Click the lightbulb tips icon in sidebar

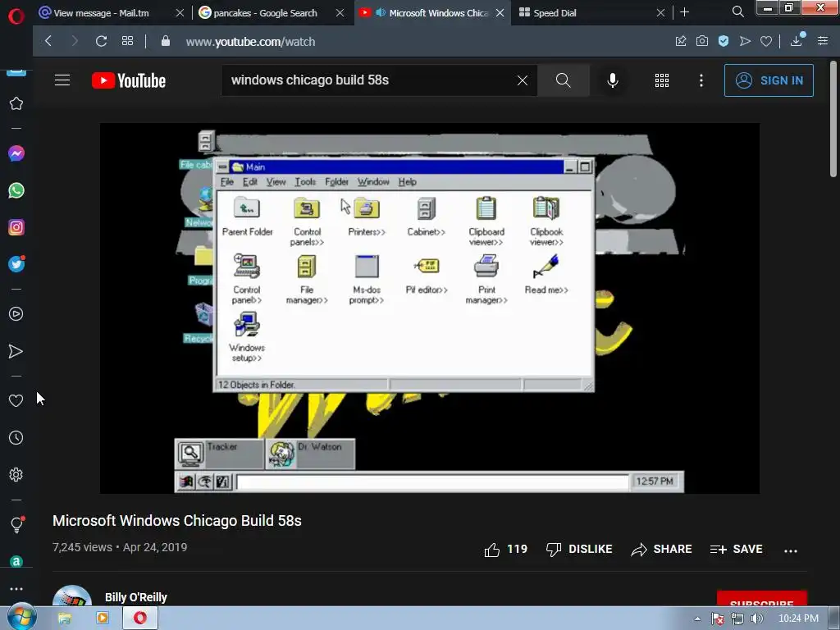click(16, 524)
